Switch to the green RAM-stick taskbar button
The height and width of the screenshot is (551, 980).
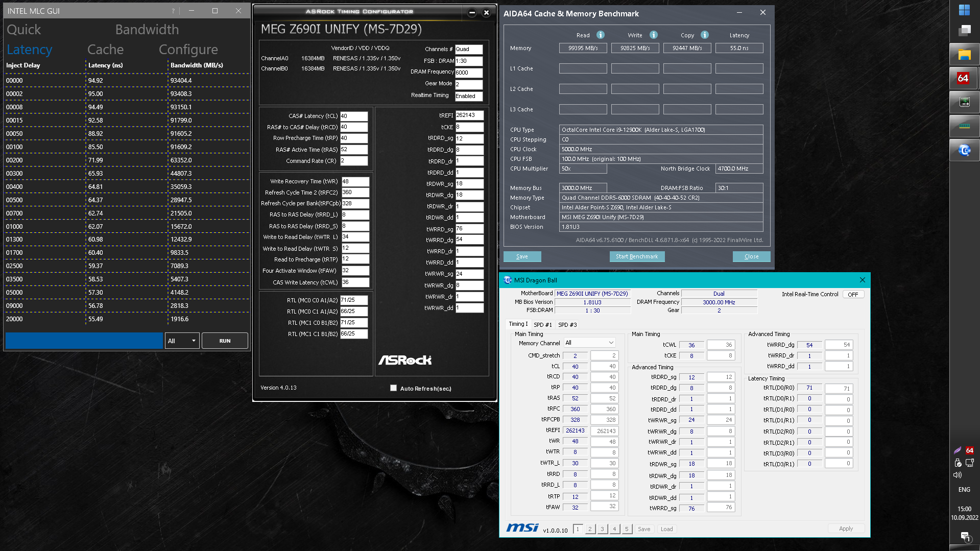(964, 126)
